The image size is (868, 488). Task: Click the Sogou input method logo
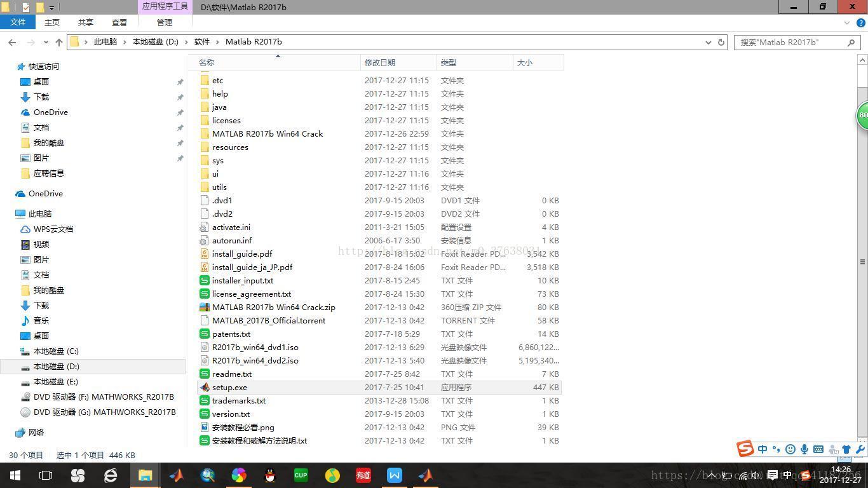745,449
